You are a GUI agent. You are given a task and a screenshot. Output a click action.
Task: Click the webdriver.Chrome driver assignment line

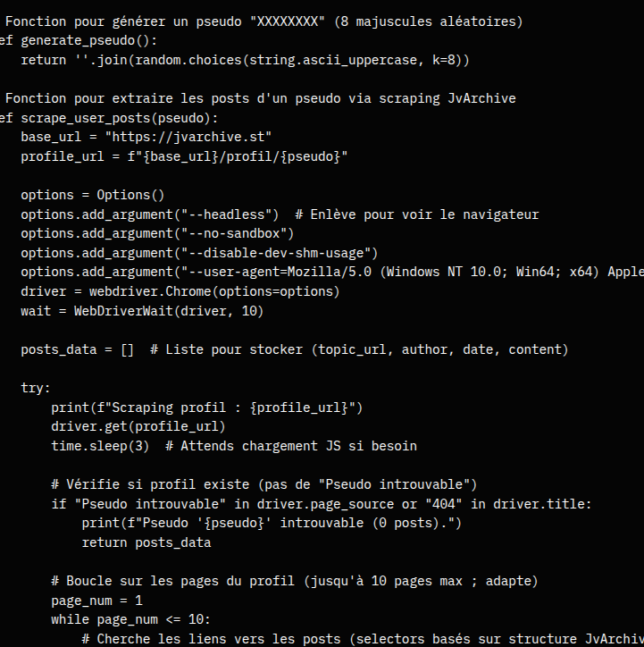pos(180,291)
